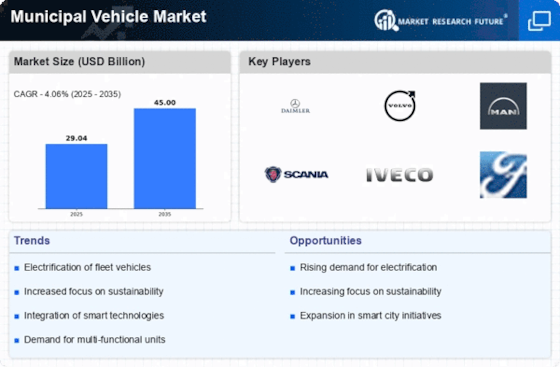Click the 29.04 value label
Screen dimensions: 560x367
point(76,138)
